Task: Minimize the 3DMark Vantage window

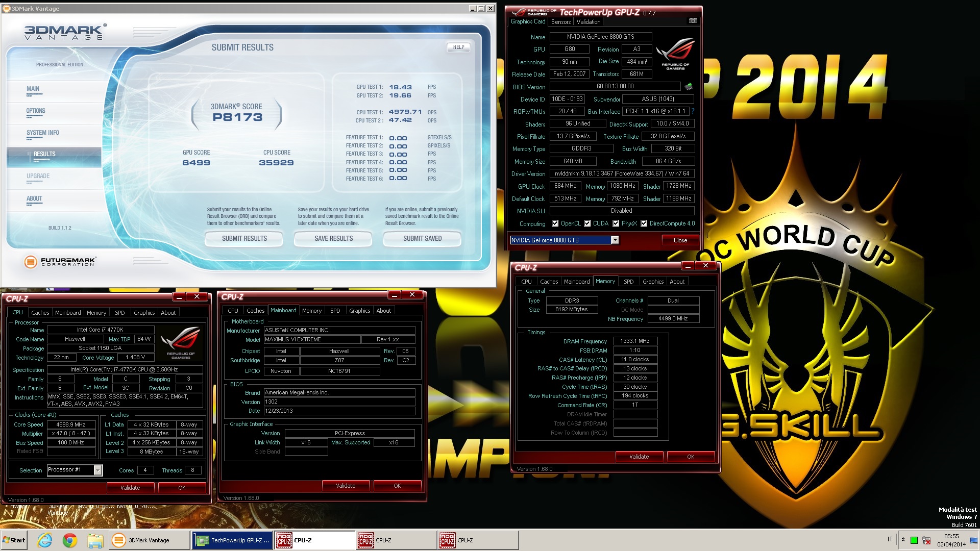Action: coord(473,8)
